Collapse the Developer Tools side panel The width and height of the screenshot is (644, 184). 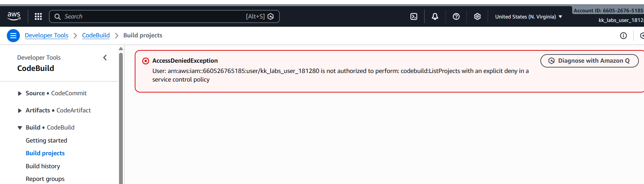pos(105,58)
